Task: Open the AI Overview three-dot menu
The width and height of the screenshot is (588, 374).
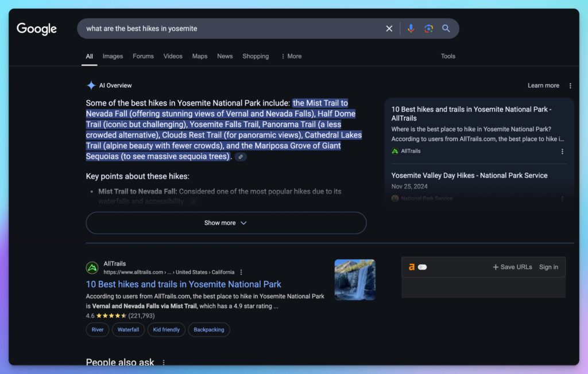Action: 570,85
